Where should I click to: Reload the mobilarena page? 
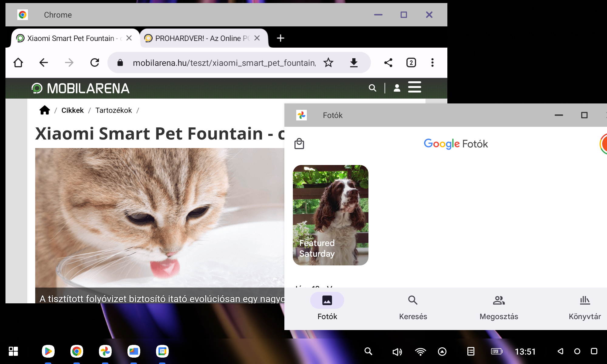[x=95, y=63]
